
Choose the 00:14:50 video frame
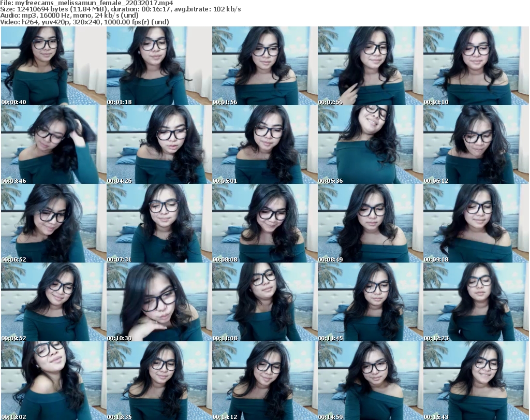point(370,381)
